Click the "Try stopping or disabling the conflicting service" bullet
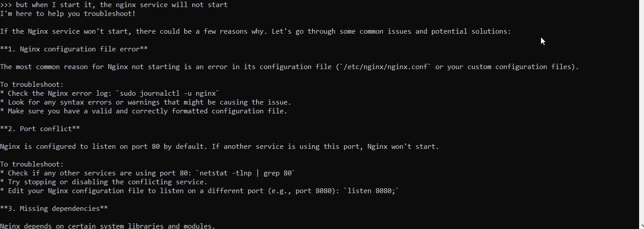Screen dimensions: 644x229 tap(104, 182)
